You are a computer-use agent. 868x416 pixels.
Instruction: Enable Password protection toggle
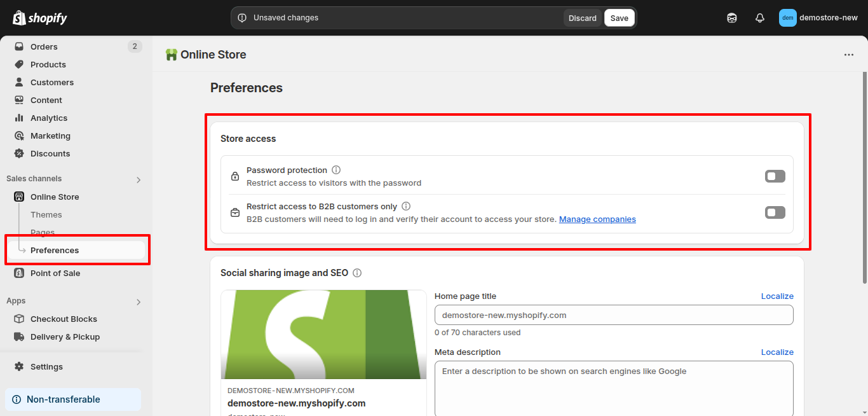(775, 176)
